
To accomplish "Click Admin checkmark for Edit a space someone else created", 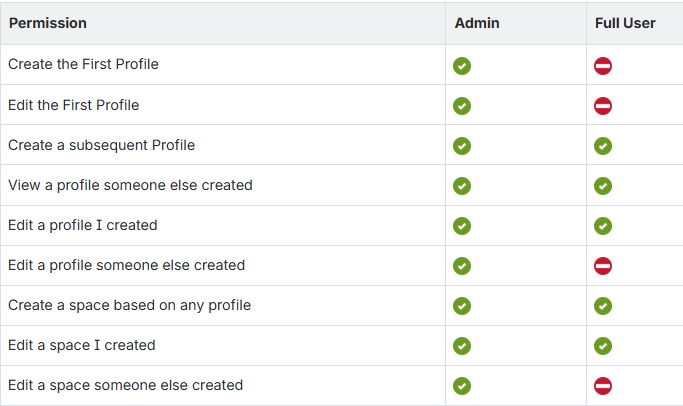I will tap(461, 386).
